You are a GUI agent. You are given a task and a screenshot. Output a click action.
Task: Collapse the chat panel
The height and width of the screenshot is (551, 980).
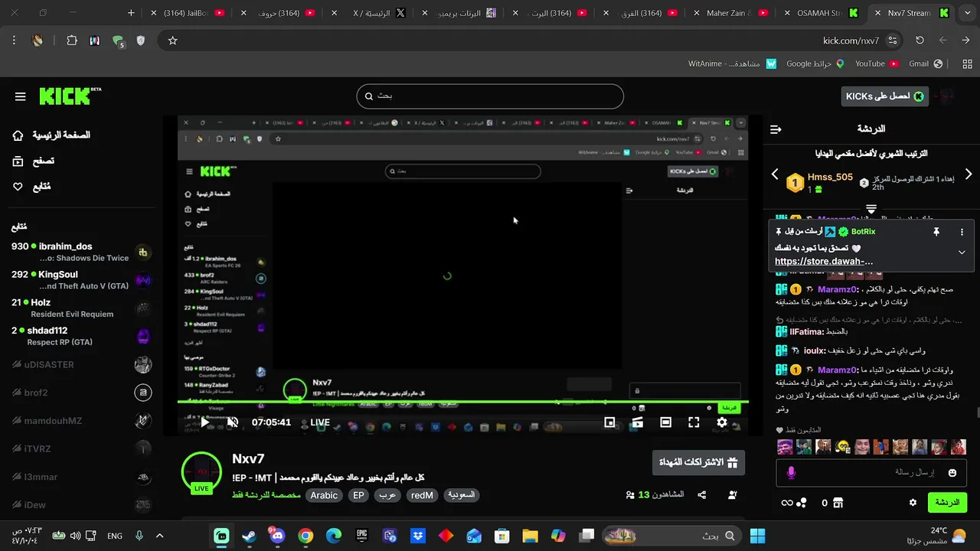pos(776,129)
